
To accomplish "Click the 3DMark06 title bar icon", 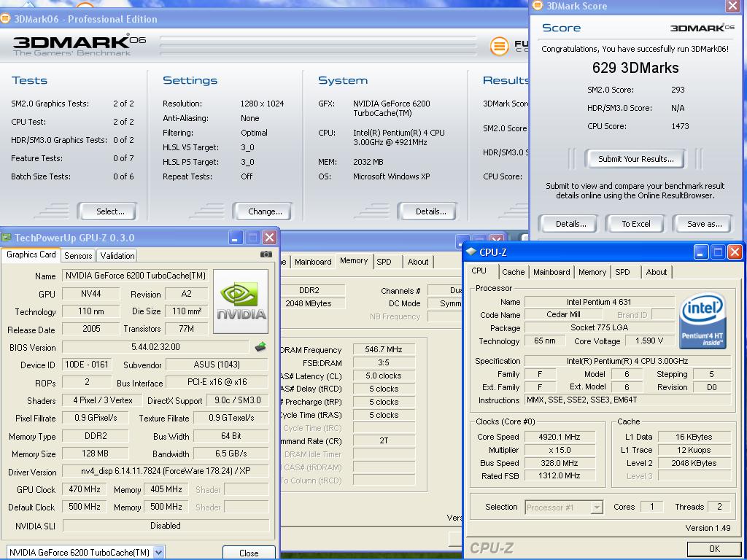I will click(x=5, y=19).
